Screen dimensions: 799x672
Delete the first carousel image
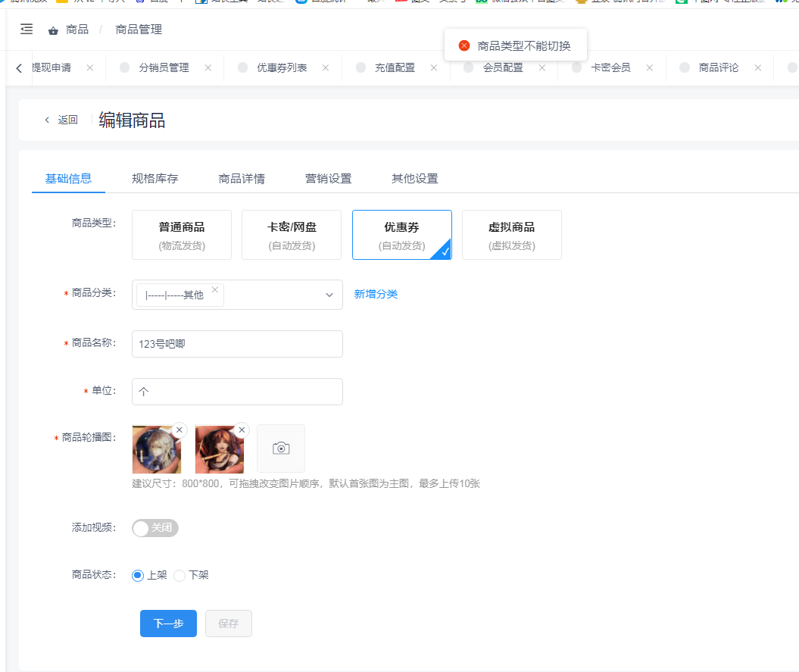click(179, 430)
